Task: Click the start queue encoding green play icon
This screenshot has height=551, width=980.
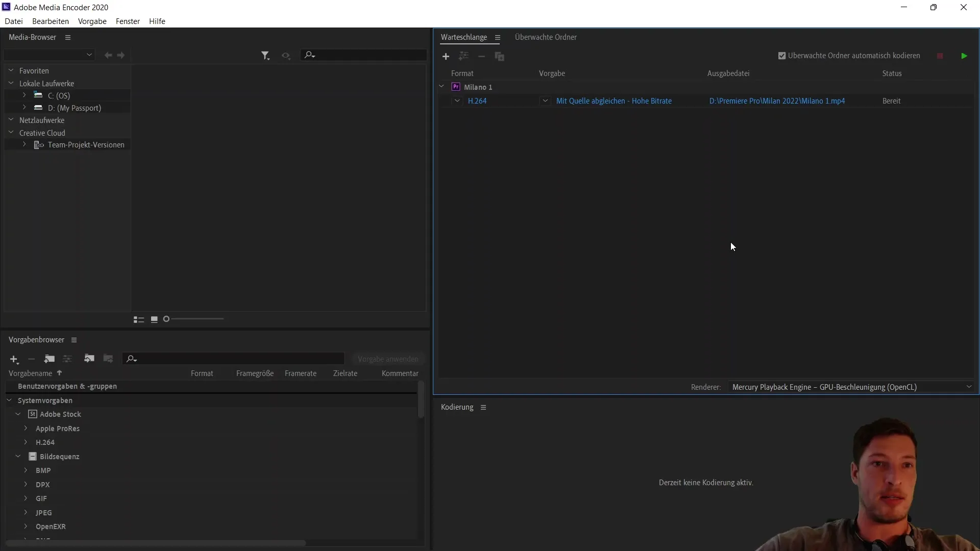Action: 964,56
